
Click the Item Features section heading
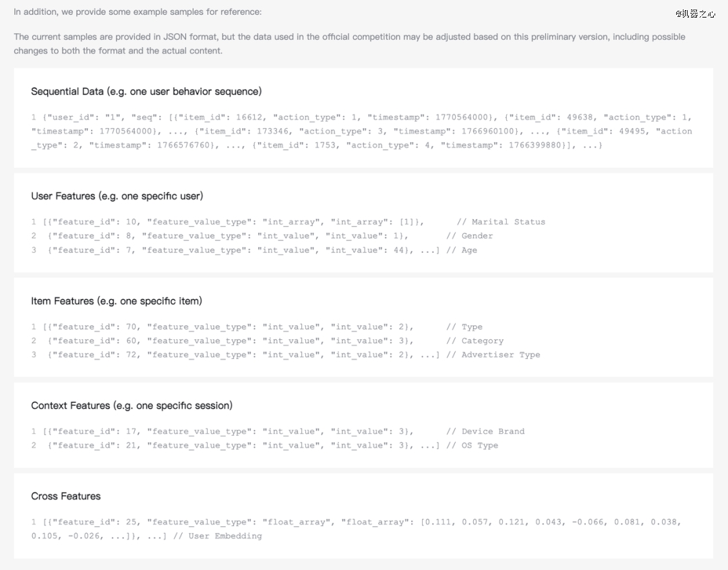pyautogui.click(x=116, y=301)
